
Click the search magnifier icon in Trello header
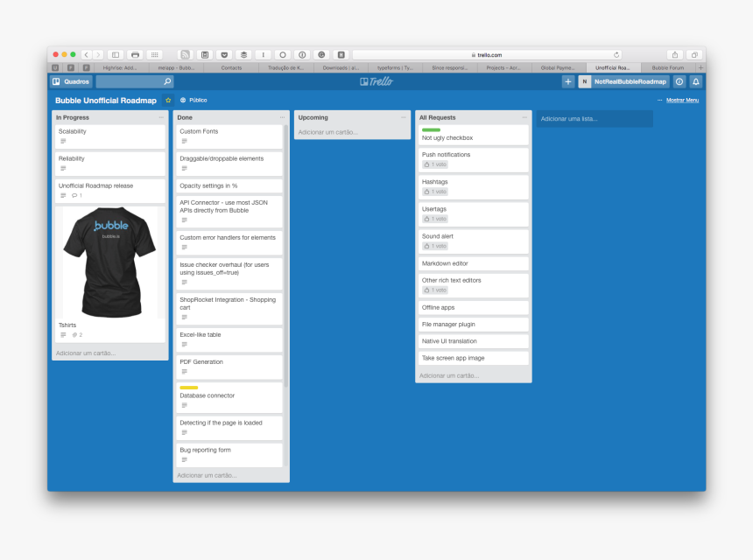click(167, 81)
